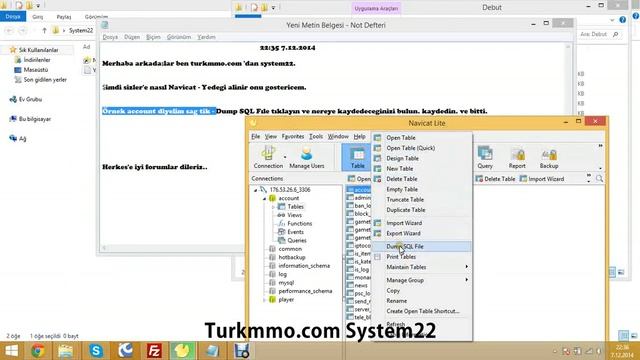Screen dimensions: 640x360
Task: Open Google Chrome from taskbar
Action: 38,351
